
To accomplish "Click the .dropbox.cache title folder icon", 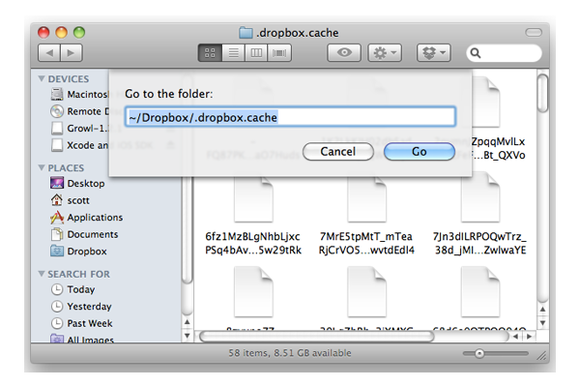I will click(246, 33).
